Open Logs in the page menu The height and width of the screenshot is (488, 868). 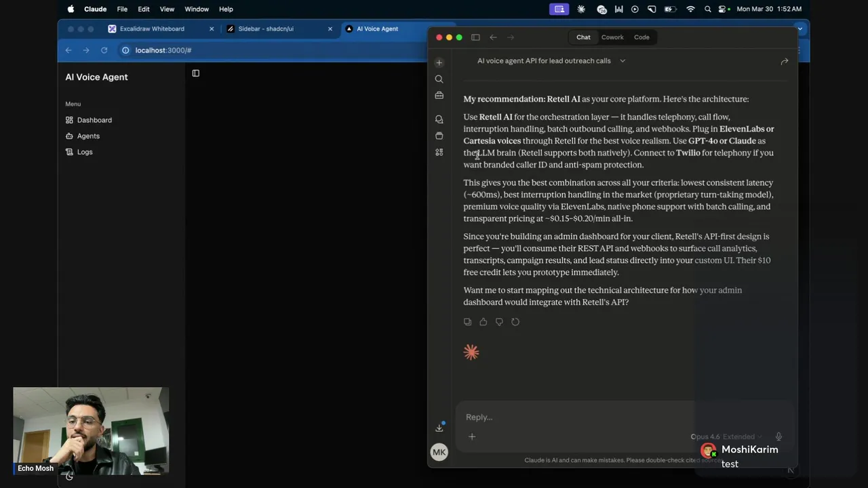pyautogui.click(x=79, y=152)
